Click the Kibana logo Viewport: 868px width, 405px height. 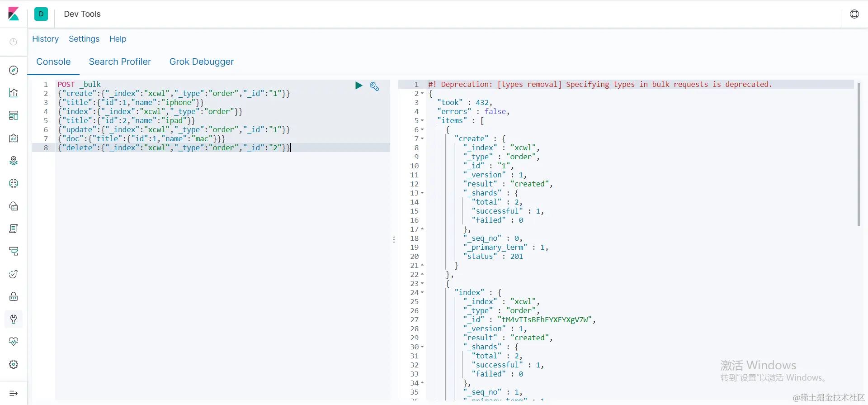point(14,14)
